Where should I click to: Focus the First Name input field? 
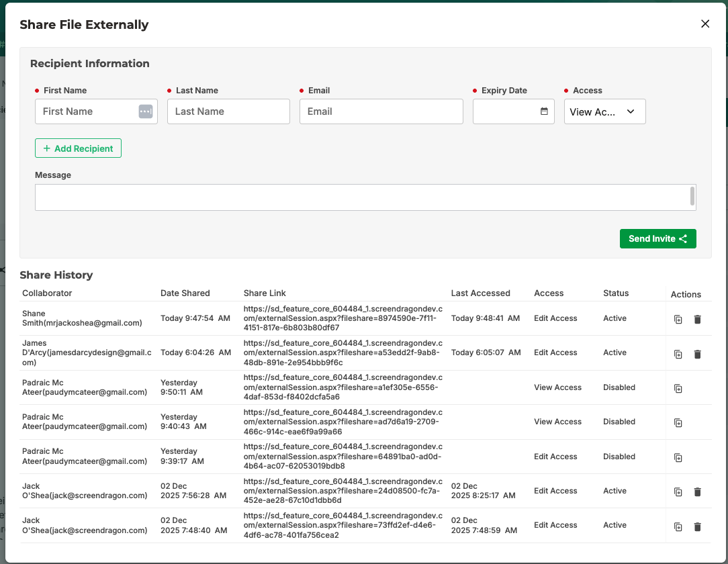coord(96,111)
